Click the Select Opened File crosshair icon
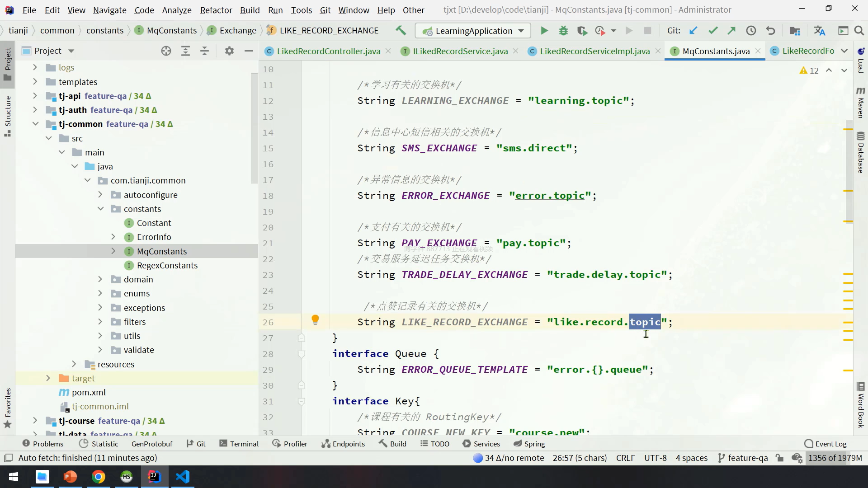This screenshot has height=488, width=868. click(166, 51)
